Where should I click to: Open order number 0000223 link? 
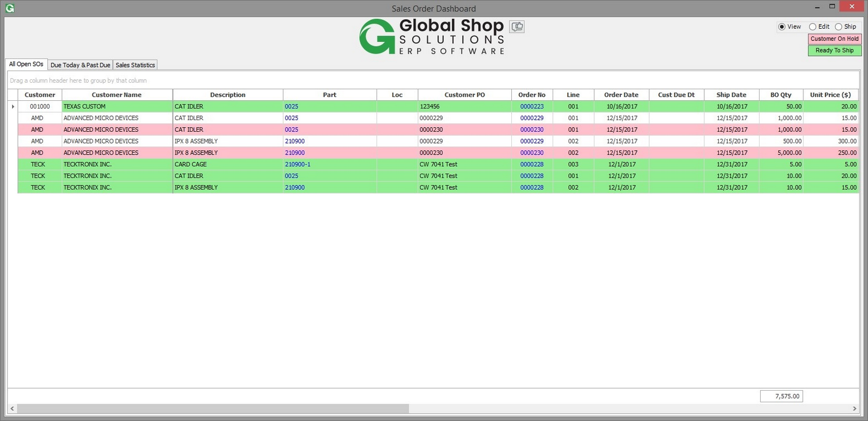point(532,107)
